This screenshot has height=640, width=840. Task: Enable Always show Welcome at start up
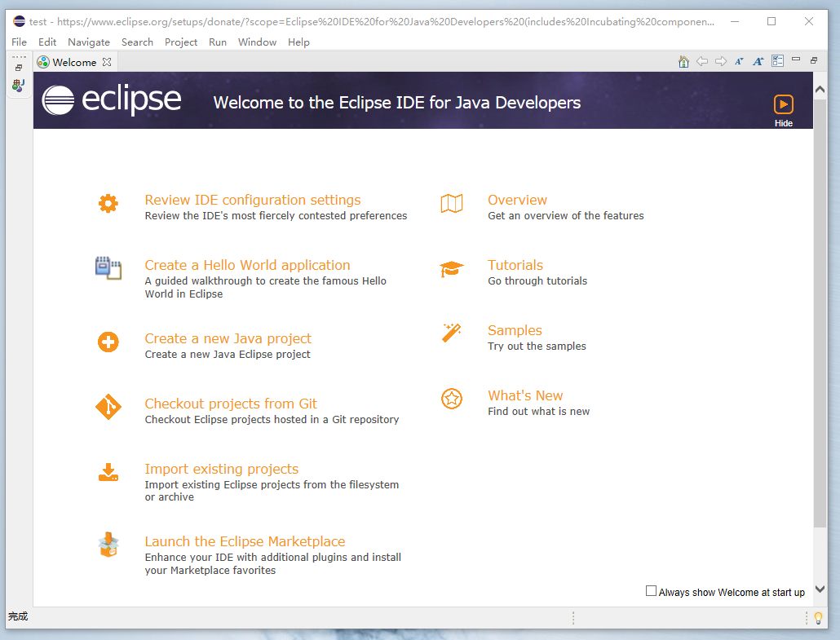(x=651, y=591)
